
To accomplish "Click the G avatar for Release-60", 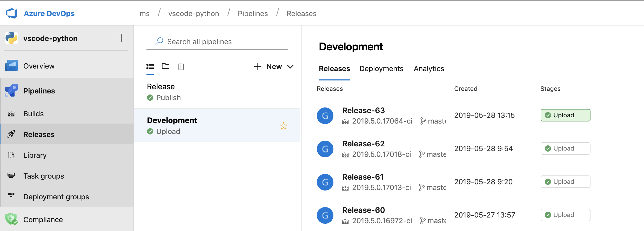I will (325, 215).
